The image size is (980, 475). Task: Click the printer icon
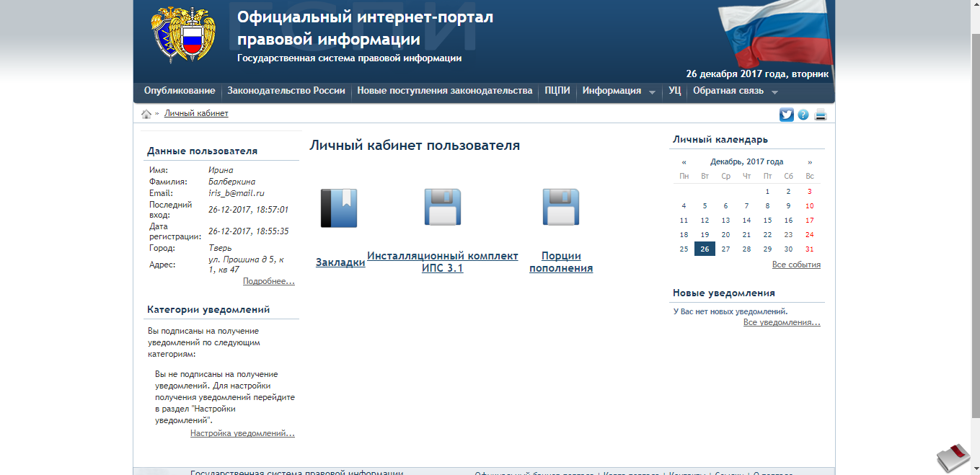[821, 115]
